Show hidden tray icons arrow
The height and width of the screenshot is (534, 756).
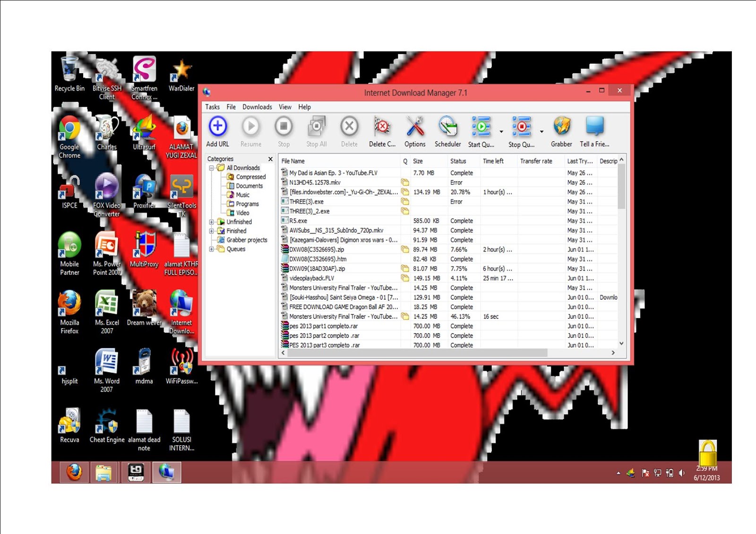618,473
